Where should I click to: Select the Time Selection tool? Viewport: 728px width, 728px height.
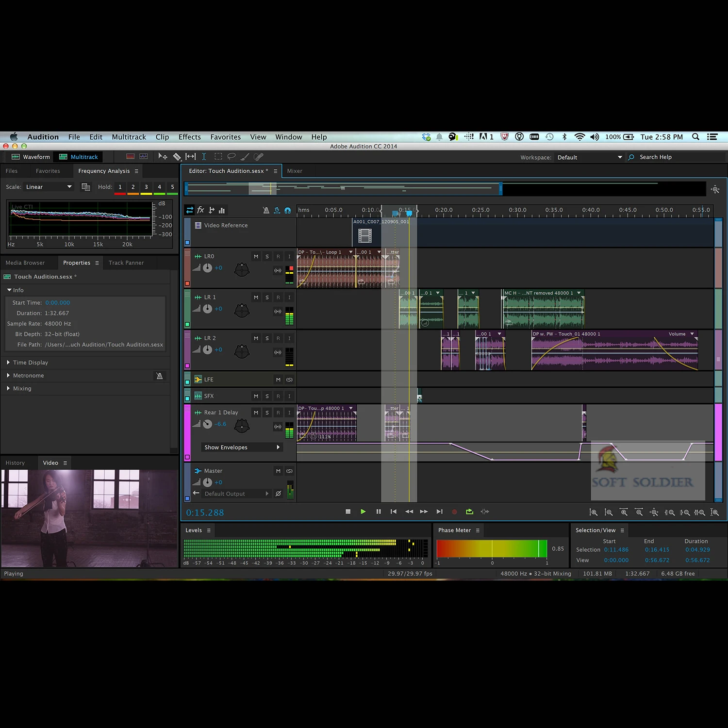tap(204, 157)
